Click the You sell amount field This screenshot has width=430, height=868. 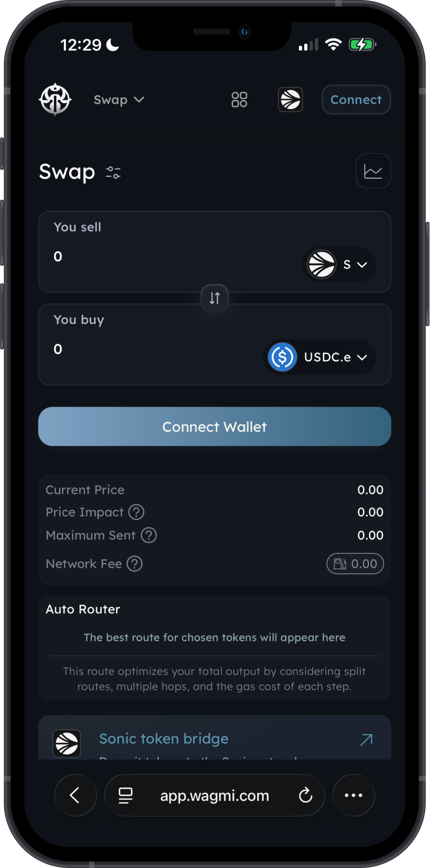tap(173, 256)
